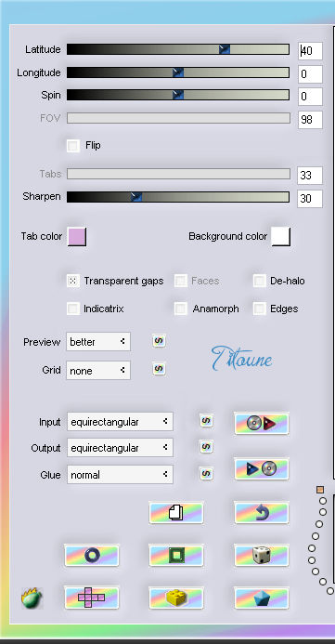
Task: Toggle the Transparent gaps checkbox
Action: [x=73, y=281]
